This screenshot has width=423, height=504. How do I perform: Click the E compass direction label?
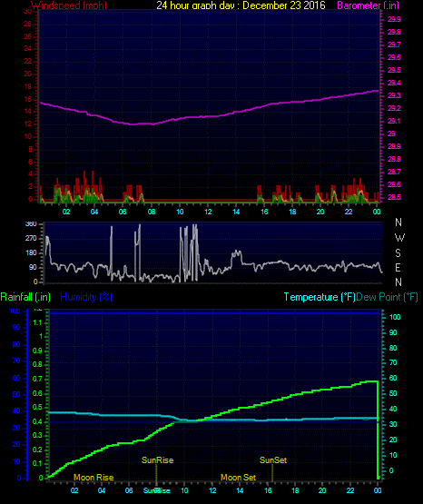pos(398,267)
